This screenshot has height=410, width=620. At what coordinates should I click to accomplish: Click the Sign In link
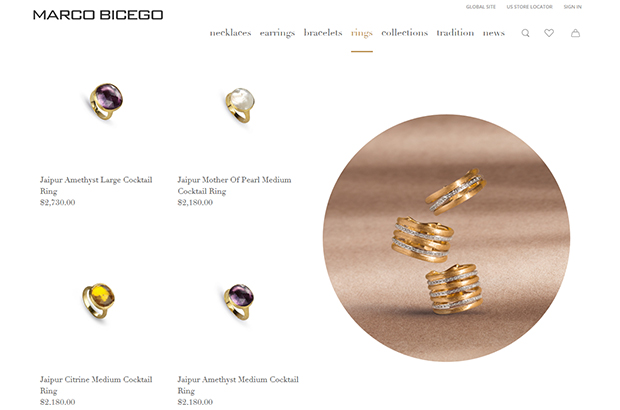[573, 7]
